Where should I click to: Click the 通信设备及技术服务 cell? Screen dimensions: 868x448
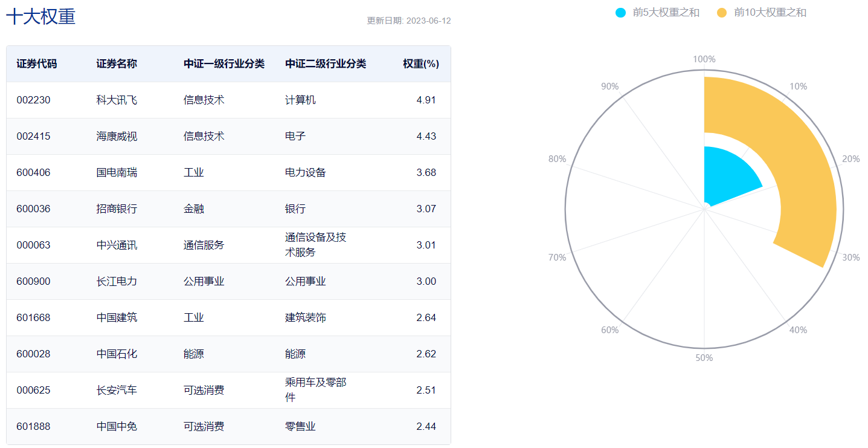click(x=316, y=245)
